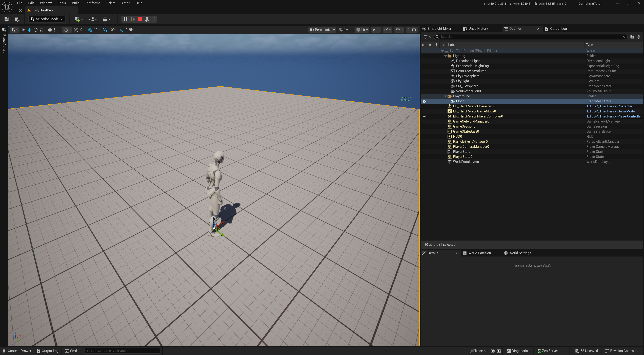Toggle grid location snapping icon
Screen dimensions: 644x355
[x=90, y=30]
